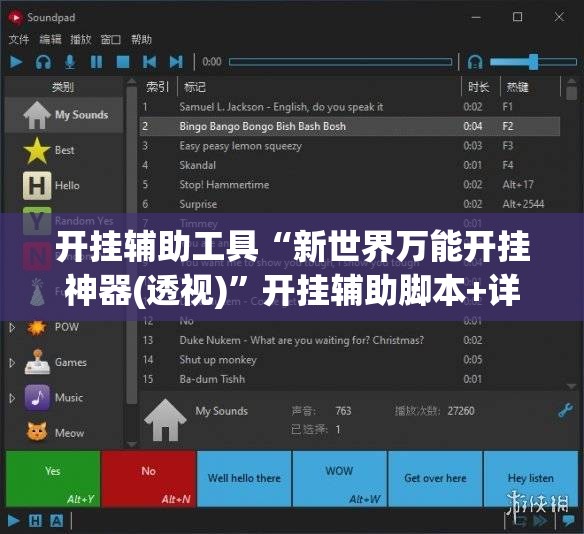Select the Best star category

[x=64, y=150]
